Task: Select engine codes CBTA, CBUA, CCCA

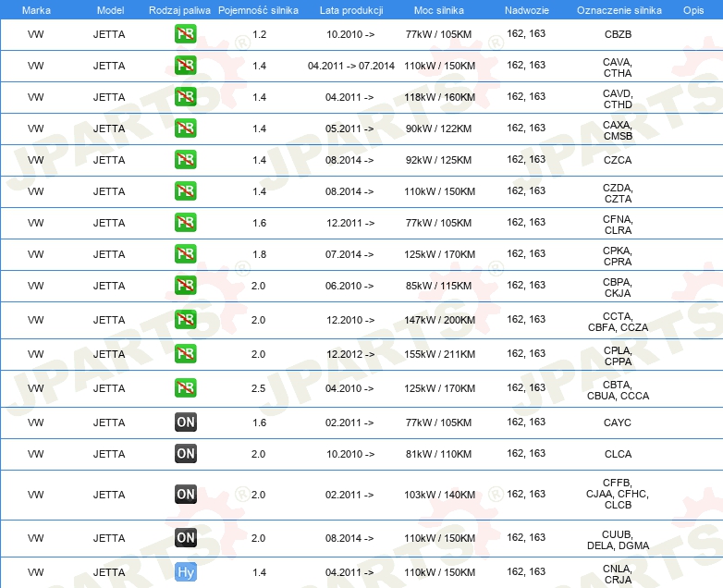Action: pos(618,390)
